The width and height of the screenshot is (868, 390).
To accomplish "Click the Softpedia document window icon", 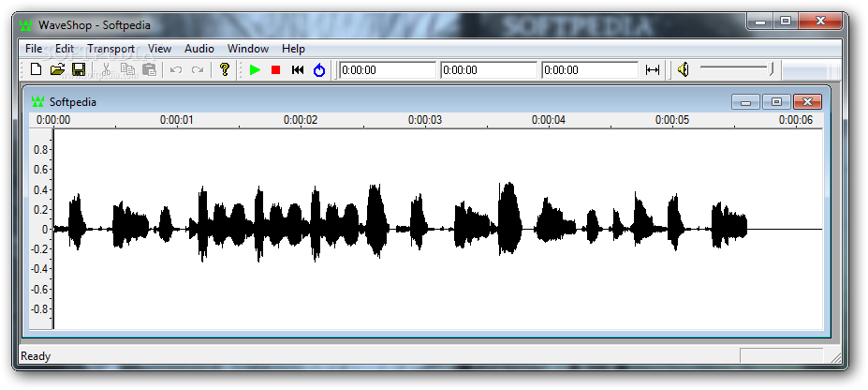I will pos(37,101).
